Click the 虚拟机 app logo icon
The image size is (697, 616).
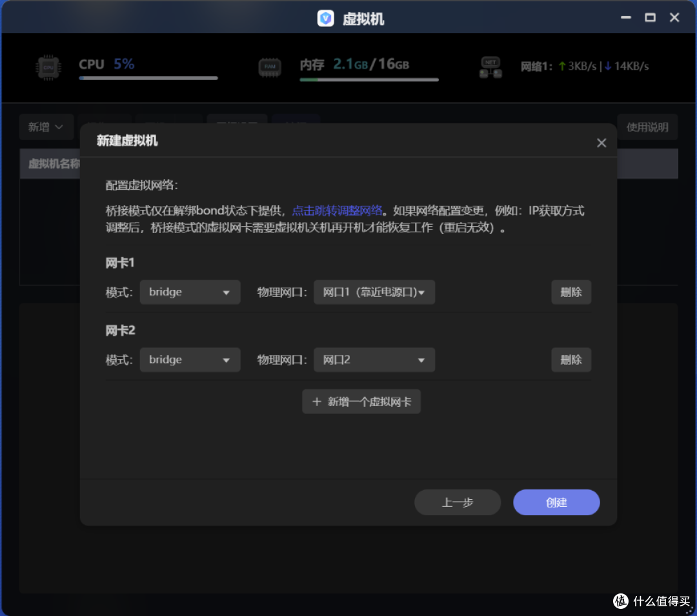click(325, 18)
